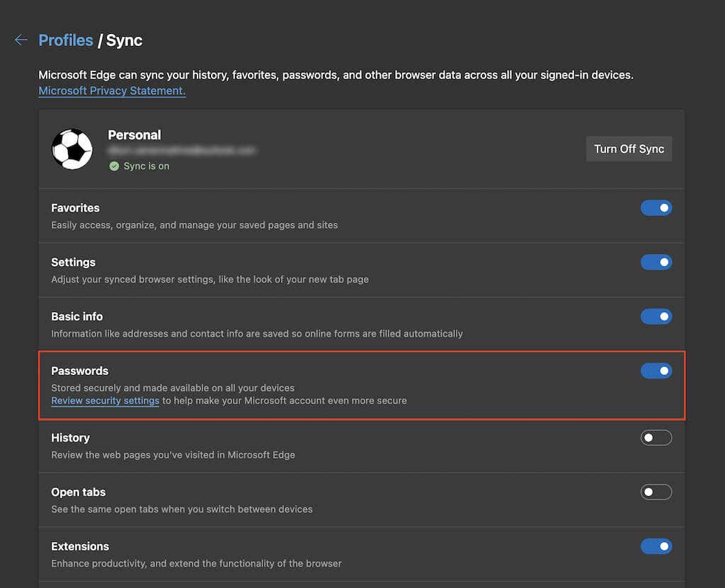Open the Microsoft Privacy Statement link
725x588 pixels.
tap(112, 91)
